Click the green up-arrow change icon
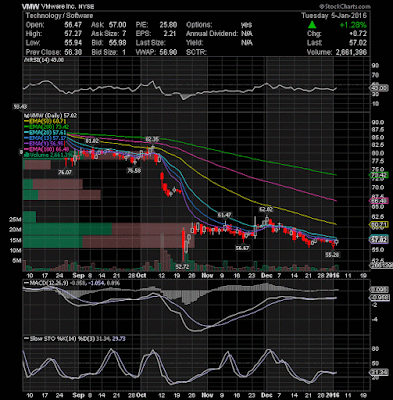 312,25
